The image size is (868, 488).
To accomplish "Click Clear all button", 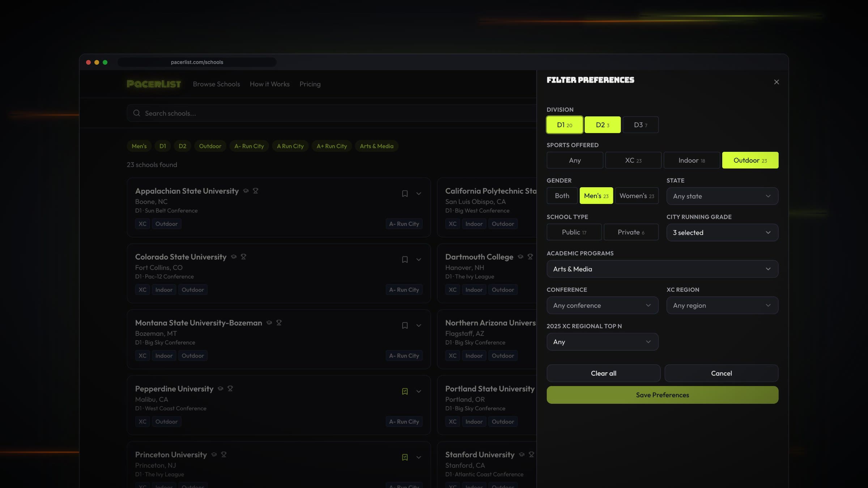I will click(603, 373).
